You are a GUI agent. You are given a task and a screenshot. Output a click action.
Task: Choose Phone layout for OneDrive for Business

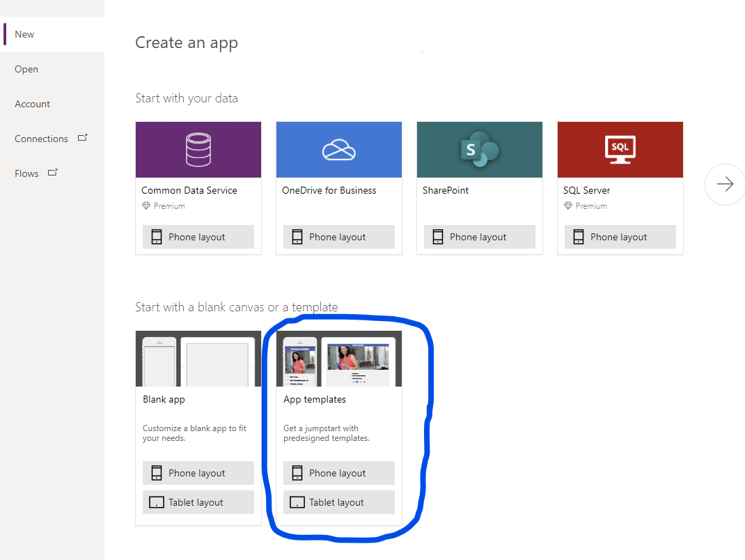click(x=339, y=237)
